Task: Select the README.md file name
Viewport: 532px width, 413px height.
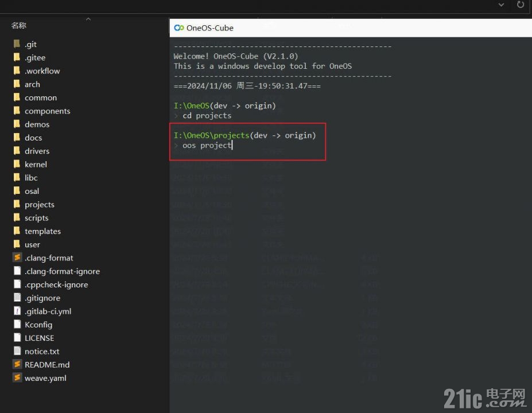Action: pos(47,365)
